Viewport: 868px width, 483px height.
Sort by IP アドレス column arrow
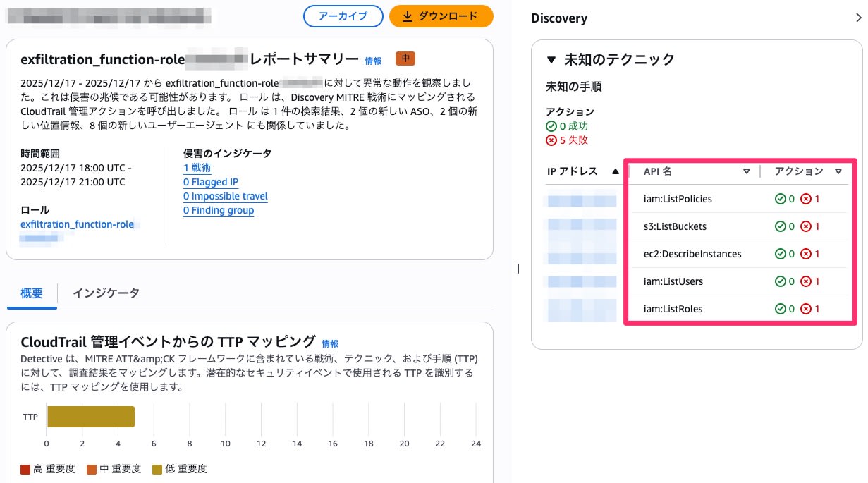point(616,171)
